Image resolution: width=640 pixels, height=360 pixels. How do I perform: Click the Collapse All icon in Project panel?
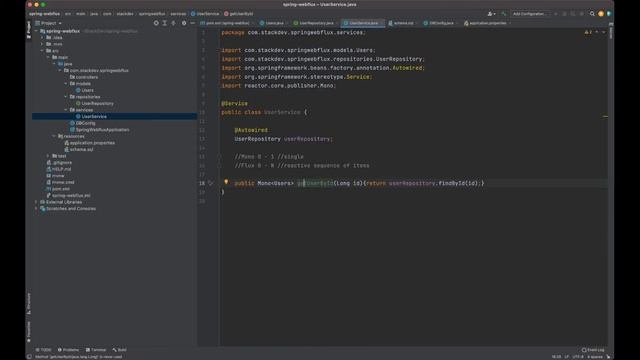[x=174, y=23]
